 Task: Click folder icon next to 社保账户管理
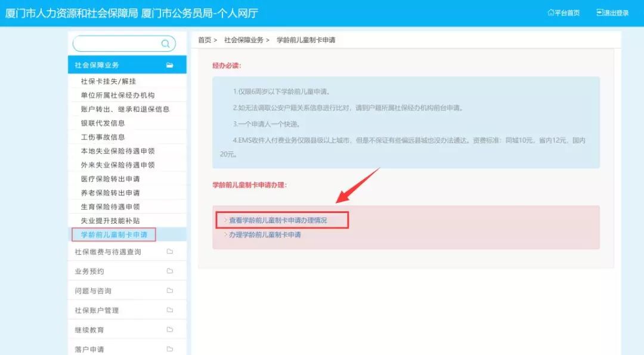169,310
